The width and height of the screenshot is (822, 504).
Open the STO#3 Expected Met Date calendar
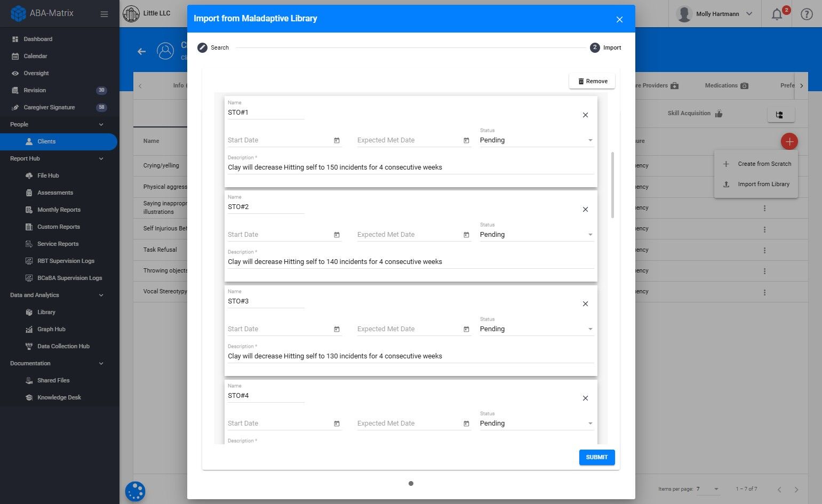[x=466, y=329]
